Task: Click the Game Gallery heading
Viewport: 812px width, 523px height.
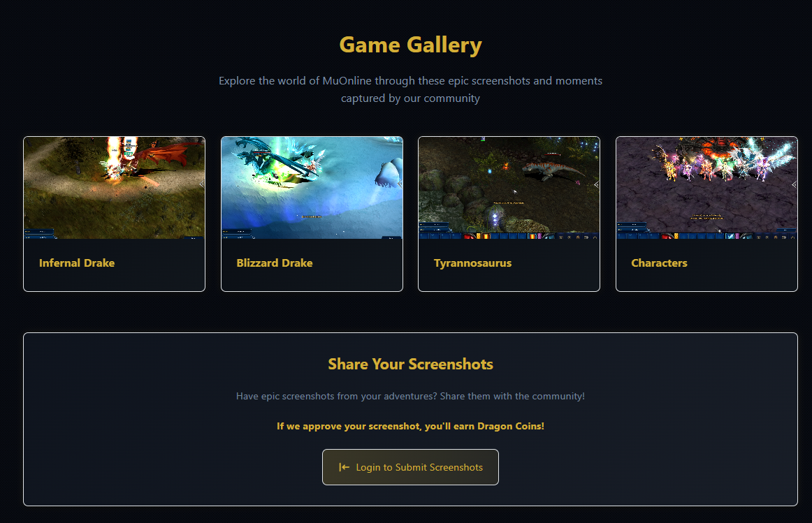Action: click(411, 45)
